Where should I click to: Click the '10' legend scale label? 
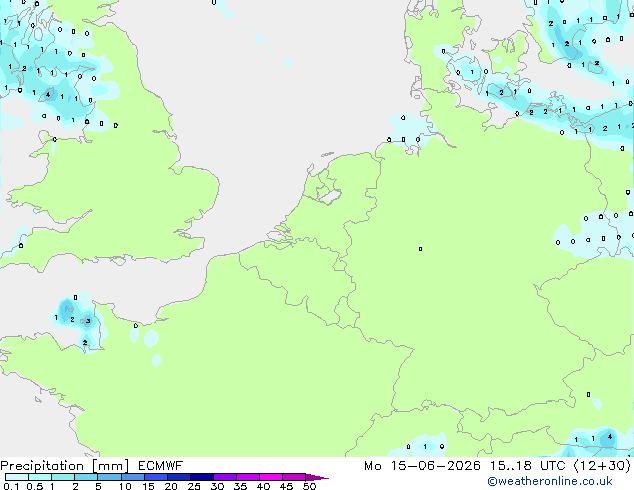(125, 486)
